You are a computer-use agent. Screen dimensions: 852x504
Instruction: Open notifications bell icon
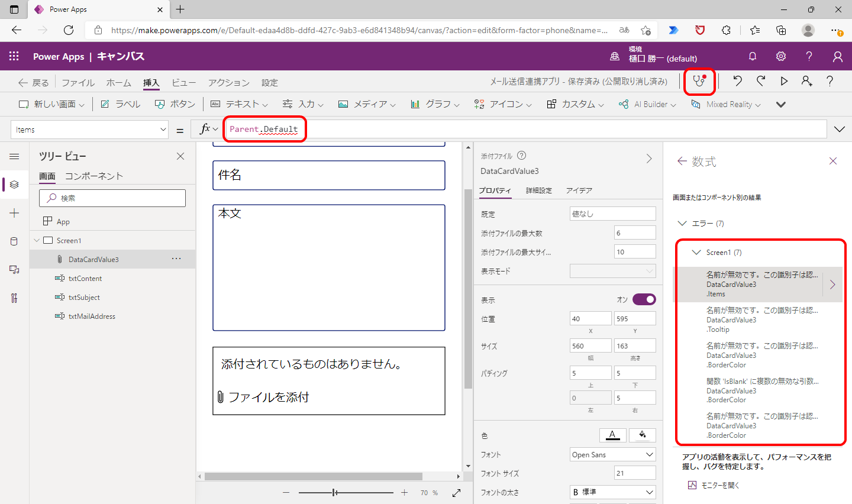753,56
